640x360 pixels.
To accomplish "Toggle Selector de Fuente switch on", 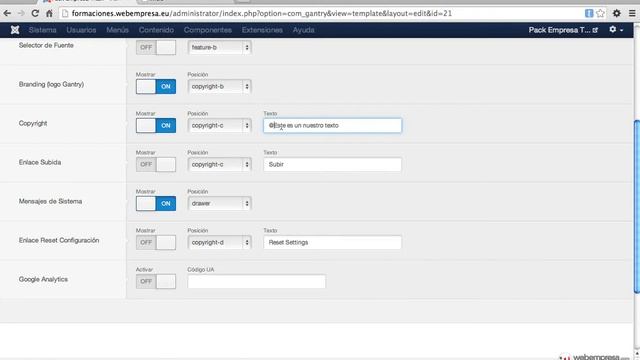I will tap(156, 47).
